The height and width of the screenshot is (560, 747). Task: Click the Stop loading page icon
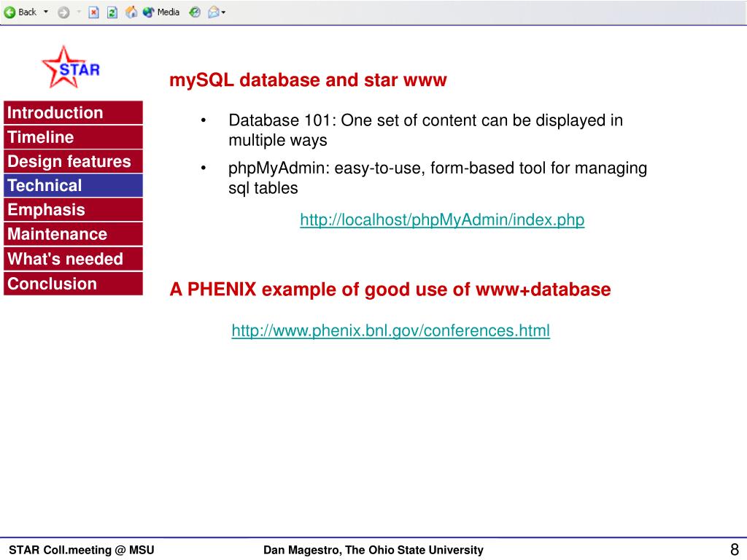point(94,13)
